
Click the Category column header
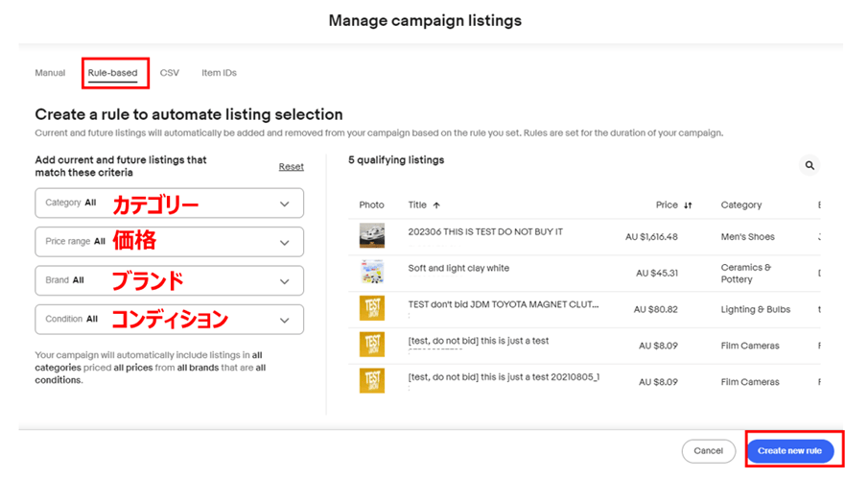[740, 205]
